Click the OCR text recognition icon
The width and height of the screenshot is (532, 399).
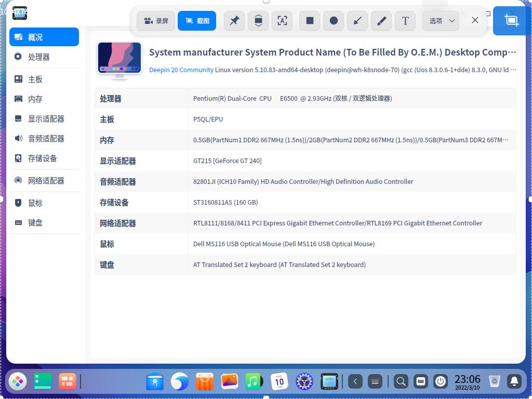(282, 21)
